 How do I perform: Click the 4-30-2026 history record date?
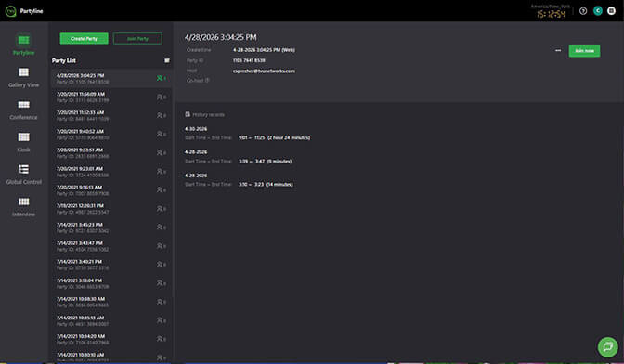[x=196, y=129]
